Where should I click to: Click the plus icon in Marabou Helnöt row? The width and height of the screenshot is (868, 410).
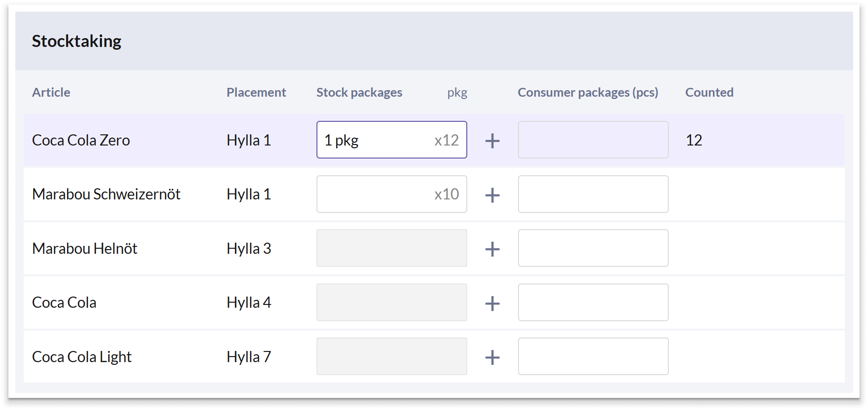coord(492,249)
